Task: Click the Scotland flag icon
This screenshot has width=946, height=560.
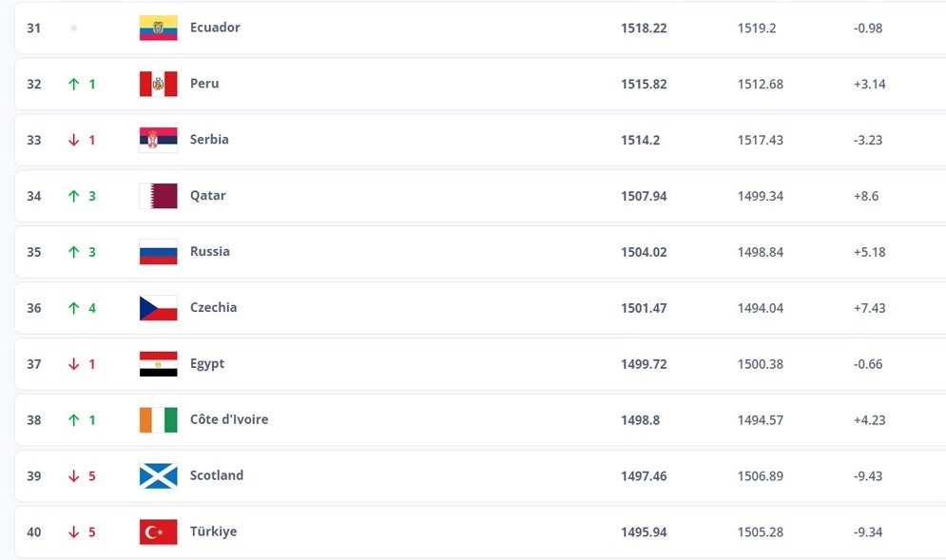Action: tap(158, 476)
